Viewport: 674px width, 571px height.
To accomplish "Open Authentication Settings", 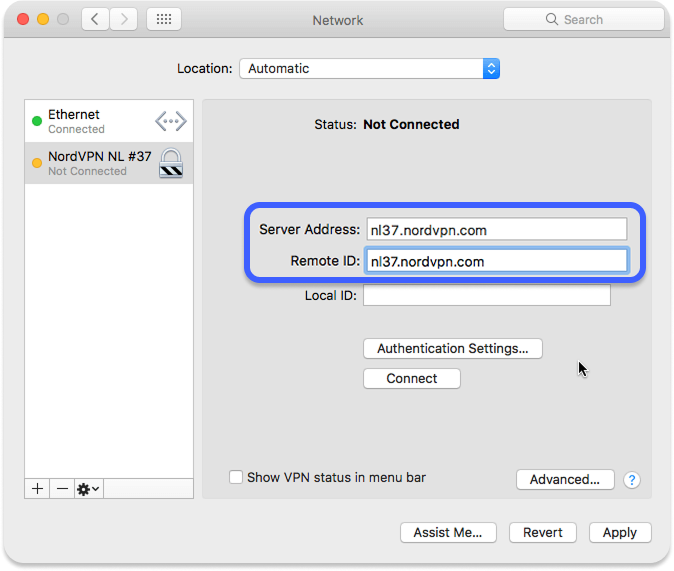I will [x=452, y=349].
